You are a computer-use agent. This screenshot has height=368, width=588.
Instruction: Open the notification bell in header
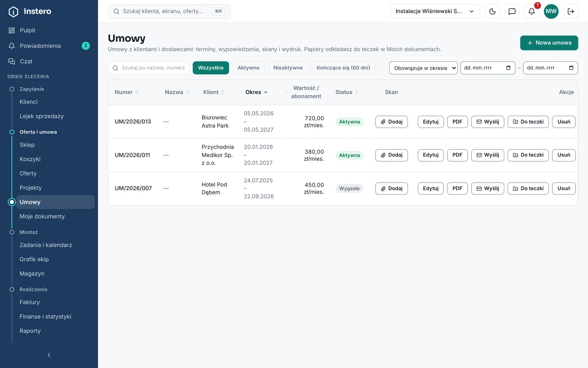tap(531, 11)
